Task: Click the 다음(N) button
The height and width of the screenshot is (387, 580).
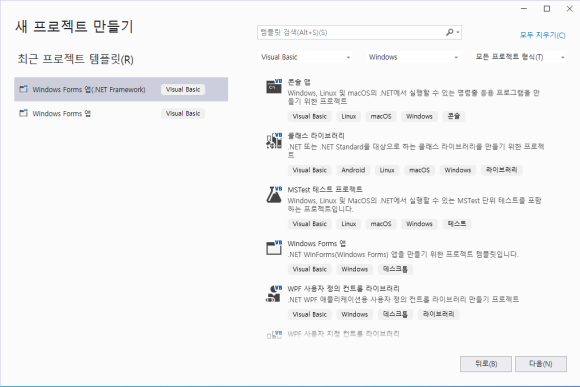Action: click(x=540, y=364)
